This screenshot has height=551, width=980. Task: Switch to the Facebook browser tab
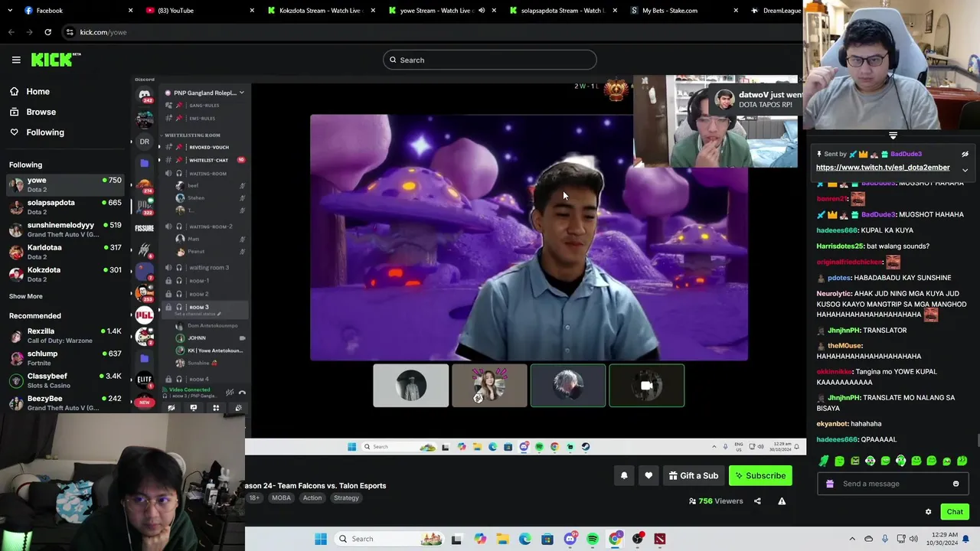(77, 11)
